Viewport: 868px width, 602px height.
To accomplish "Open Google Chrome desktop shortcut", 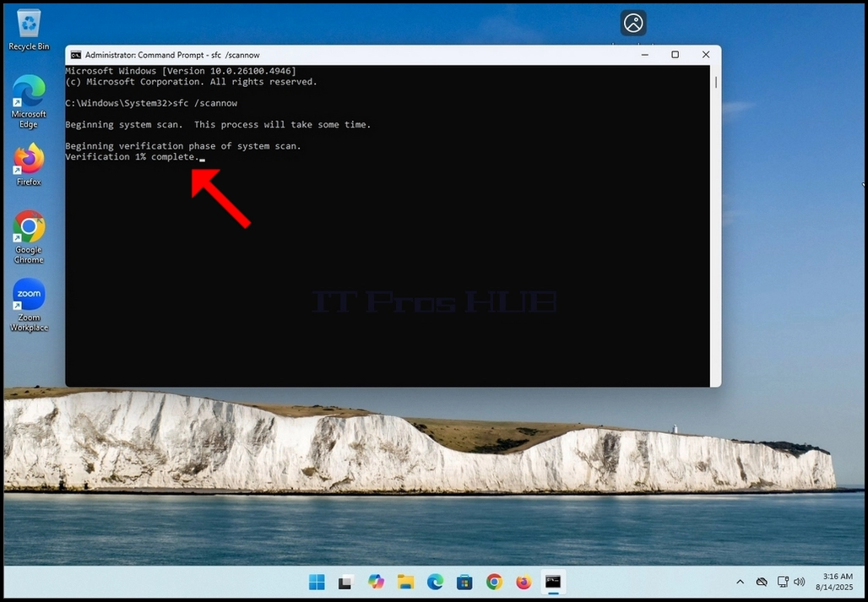I will coord(29,236).
